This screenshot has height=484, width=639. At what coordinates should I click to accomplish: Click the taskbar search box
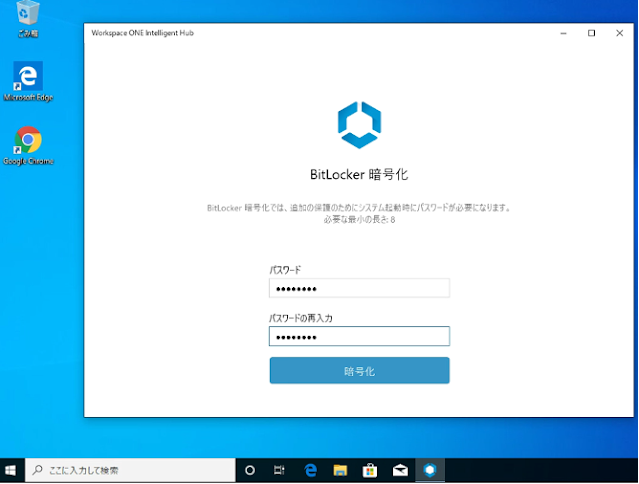pyautogui.click(x=130, y=471)
